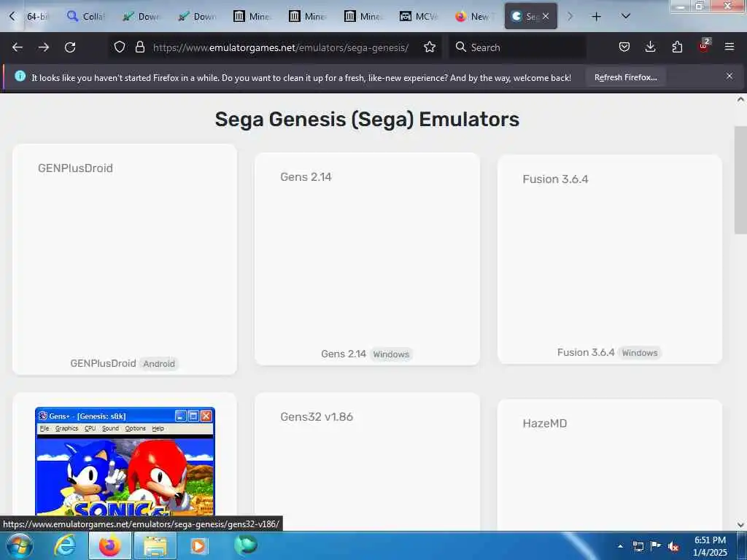Image resolution: width=747 pixels, height=560 pixels.
Task: Launch Internet Explorer from the taskbar
Action: click(x=64, y=545)
